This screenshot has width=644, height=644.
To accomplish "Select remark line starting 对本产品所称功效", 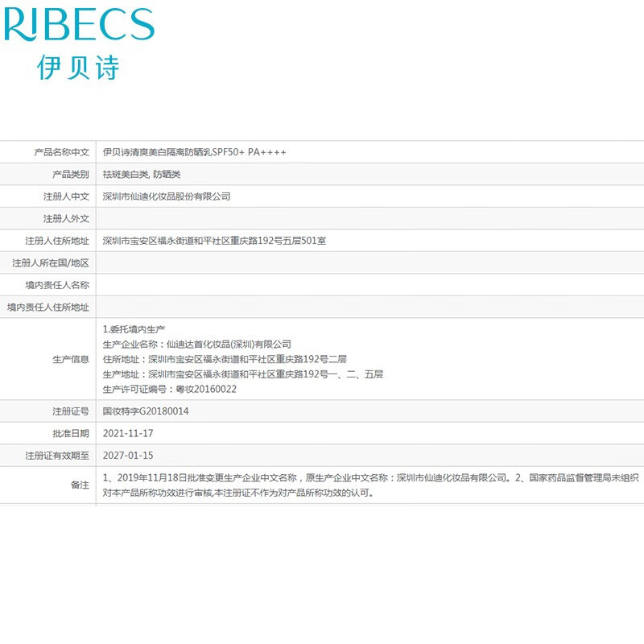I will click(x=238, y=493).
